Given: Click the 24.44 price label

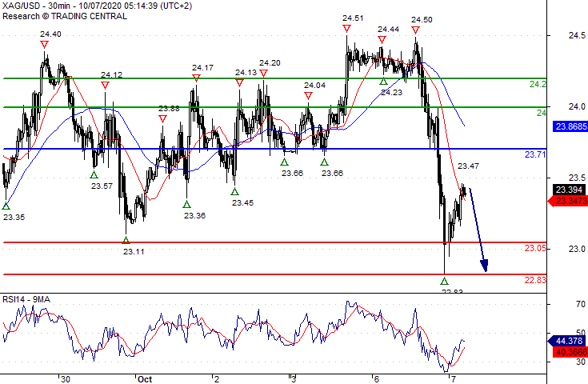Looking at the screenshot, I should click(389, 30).
